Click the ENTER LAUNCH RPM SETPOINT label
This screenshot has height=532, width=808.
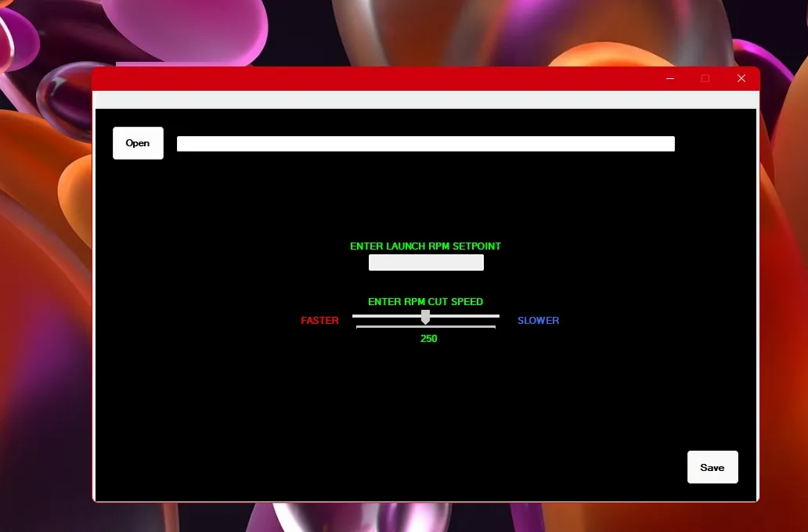pyautogui.click(x=425, y=246)
